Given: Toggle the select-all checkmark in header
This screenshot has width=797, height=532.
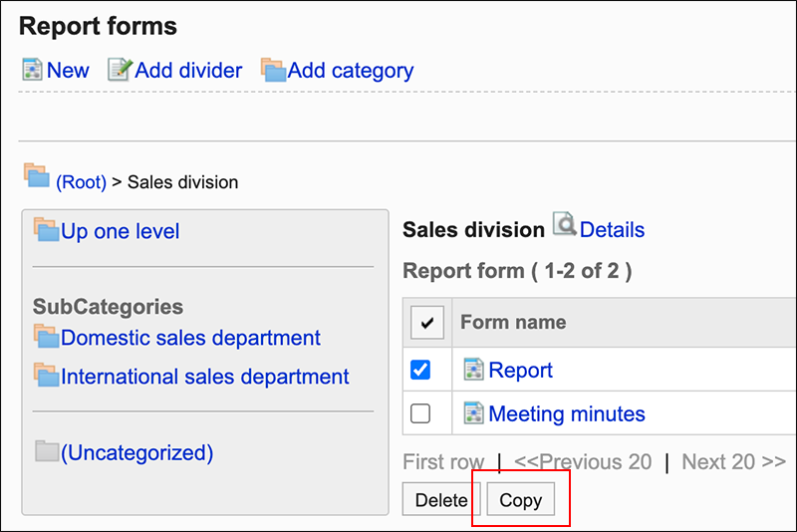Looking at the screenshot, I should (427, 322).
